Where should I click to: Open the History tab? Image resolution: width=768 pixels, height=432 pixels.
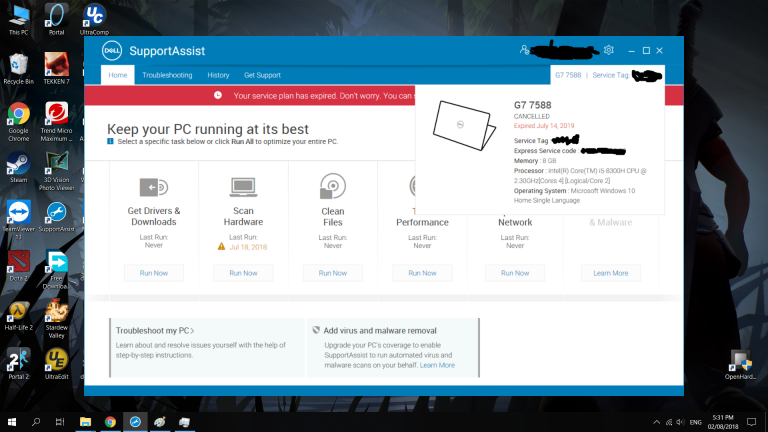click(x=218, y=75)
